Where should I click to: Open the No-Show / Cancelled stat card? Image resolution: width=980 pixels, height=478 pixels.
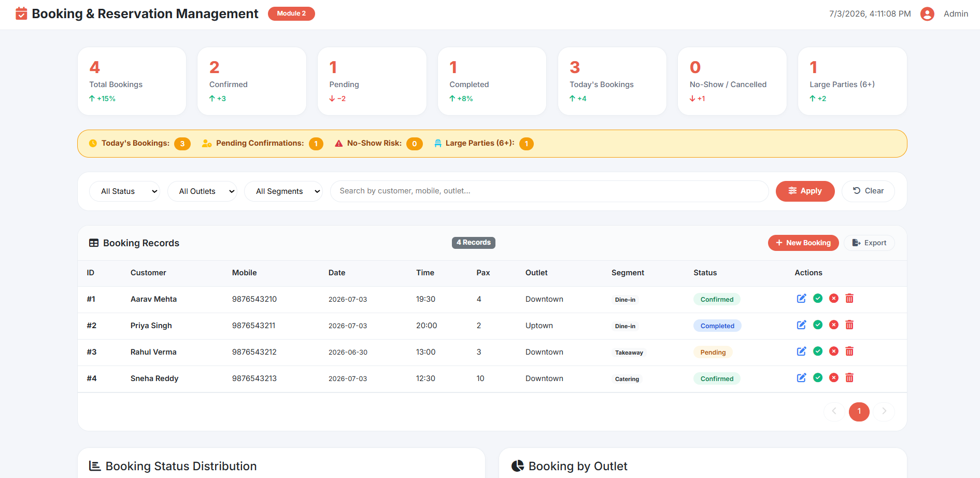point(732,81)
